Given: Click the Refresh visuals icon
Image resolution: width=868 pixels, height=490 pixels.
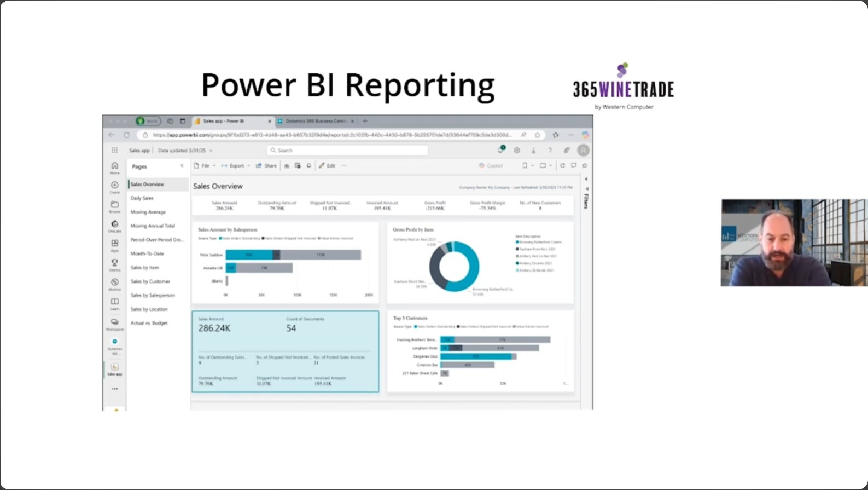Looking at the screenshot, I should [x=562, y=165].
